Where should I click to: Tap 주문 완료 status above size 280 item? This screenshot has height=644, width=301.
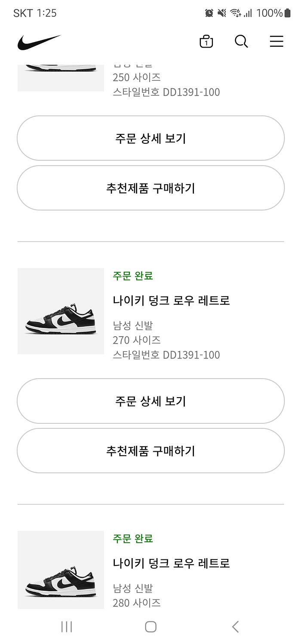pos(133,538)
